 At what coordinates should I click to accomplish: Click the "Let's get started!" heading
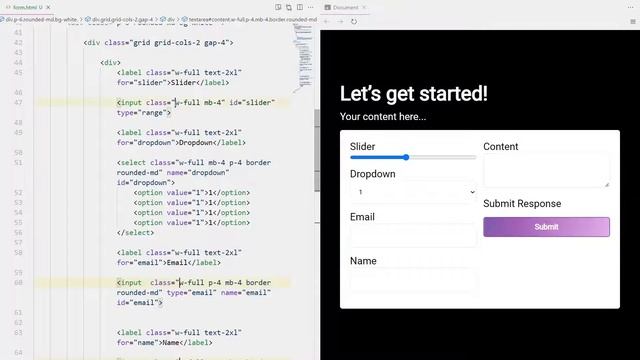click(413, 93)
